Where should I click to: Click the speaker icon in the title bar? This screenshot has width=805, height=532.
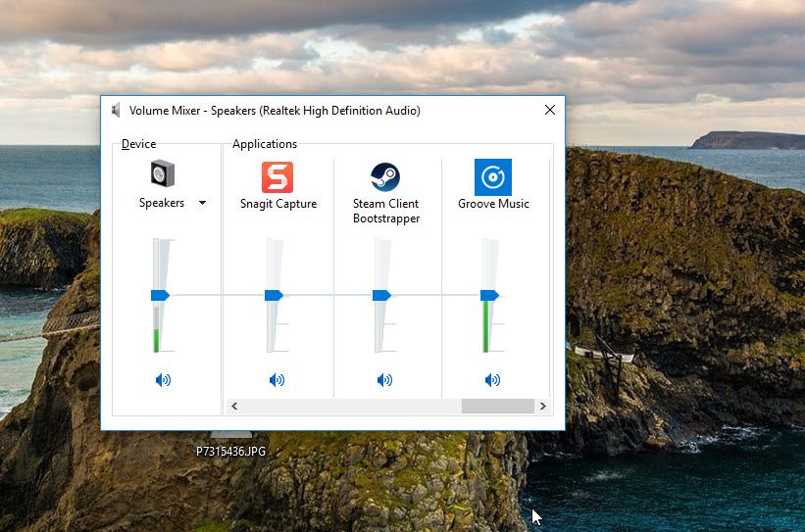point(116,110)
